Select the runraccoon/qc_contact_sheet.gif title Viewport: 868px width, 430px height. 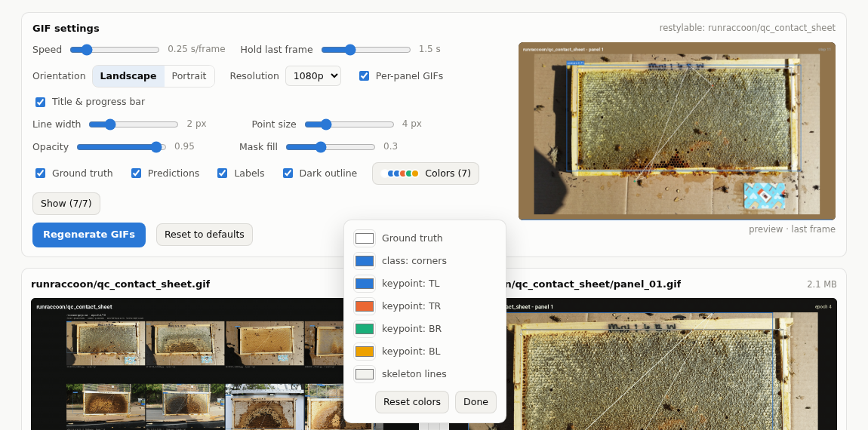(121, 284)
